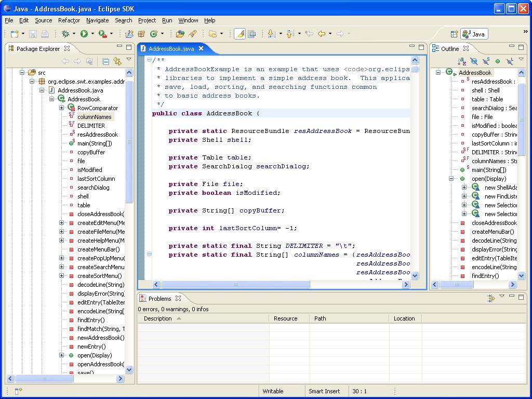Open the dropdown arrow next to the Debug icon
532x399 pixels.
pyautogui.click(x=74, y=34)
